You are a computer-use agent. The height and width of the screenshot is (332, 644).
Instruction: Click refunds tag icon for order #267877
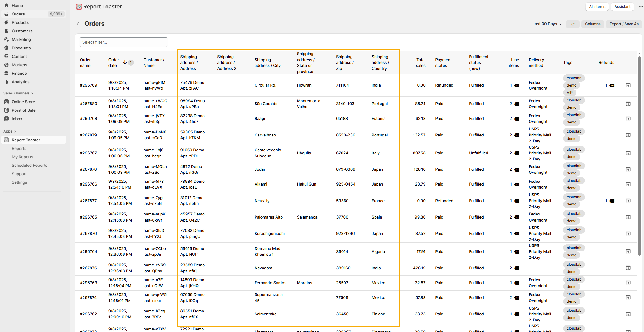coord(612,201)
